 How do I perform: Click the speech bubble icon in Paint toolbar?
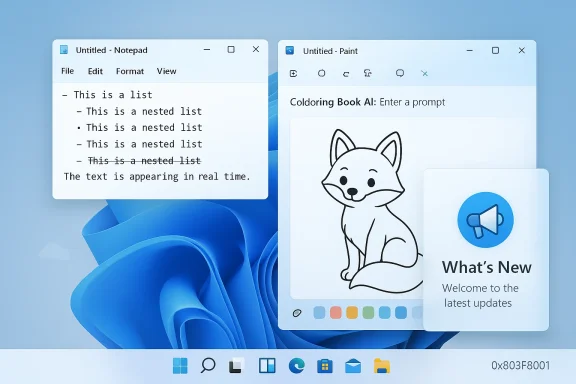click(x=400, y=73)
